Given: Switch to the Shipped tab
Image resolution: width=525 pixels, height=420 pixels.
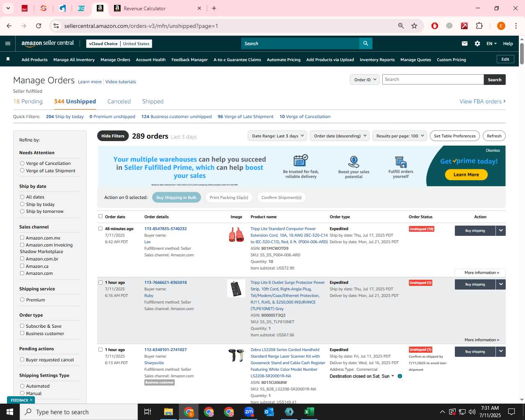Looking at the screenshot, I should (153, 101).
